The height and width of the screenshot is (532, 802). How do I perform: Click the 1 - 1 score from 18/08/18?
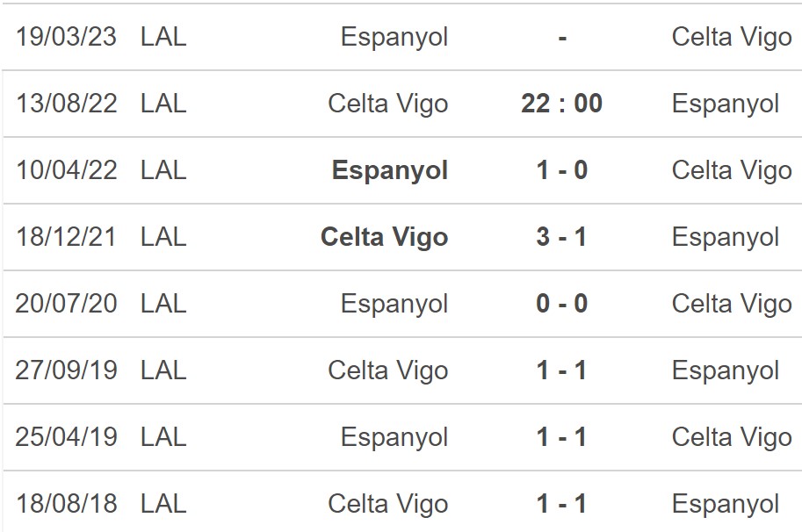click(x=561, y=504)
